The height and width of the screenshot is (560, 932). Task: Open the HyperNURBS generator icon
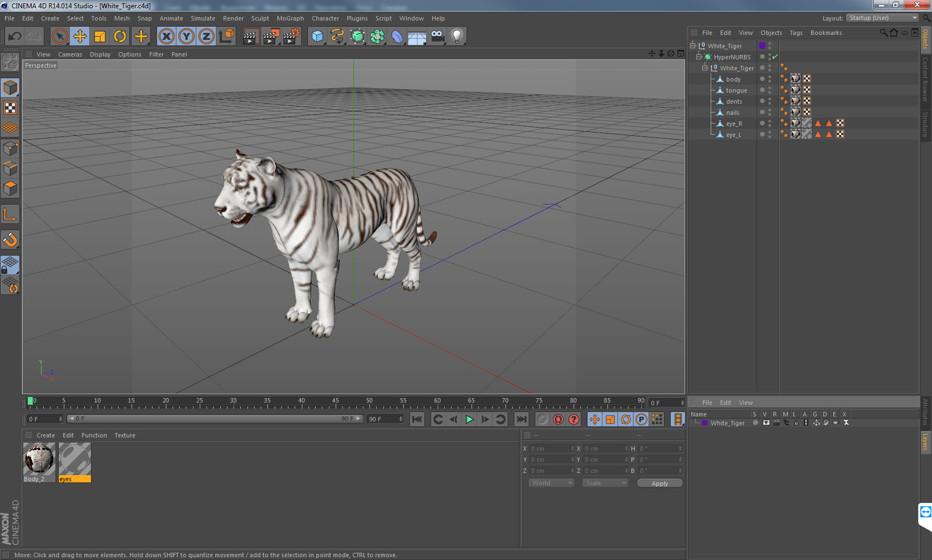tap(357, 37)
